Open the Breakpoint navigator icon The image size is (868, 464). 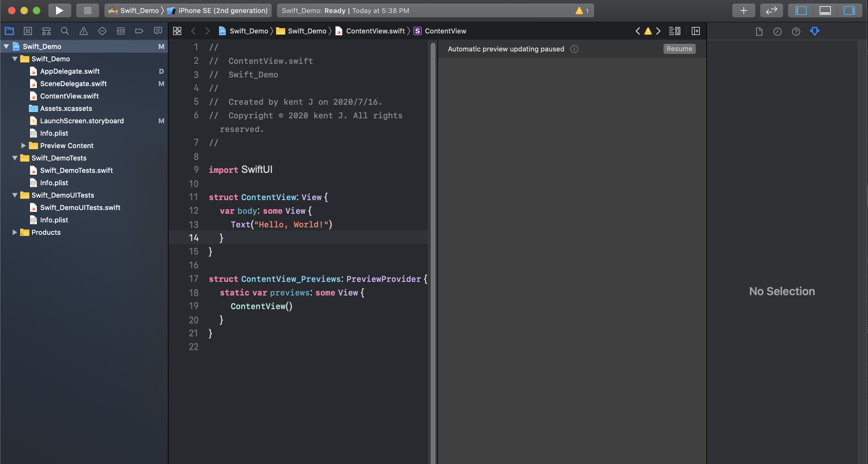tap(139, 31)
